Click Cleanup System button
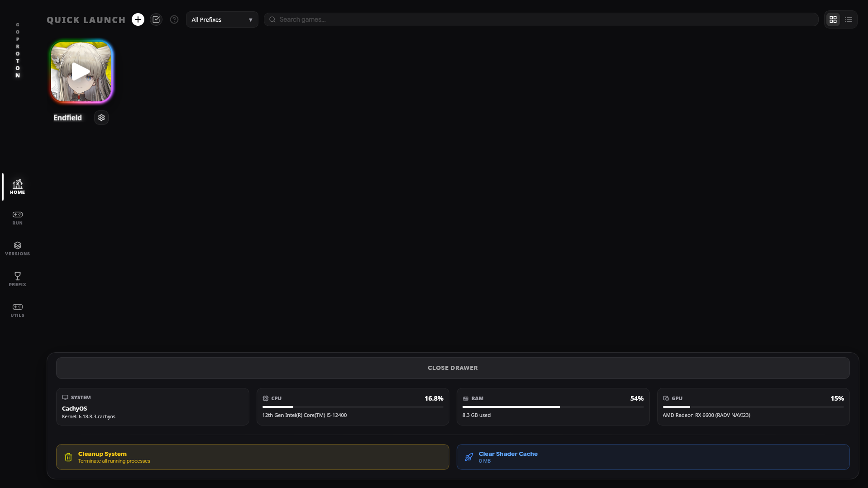This screenshot has height=488, width=868. pyautogui.click(x=253, y=457)
